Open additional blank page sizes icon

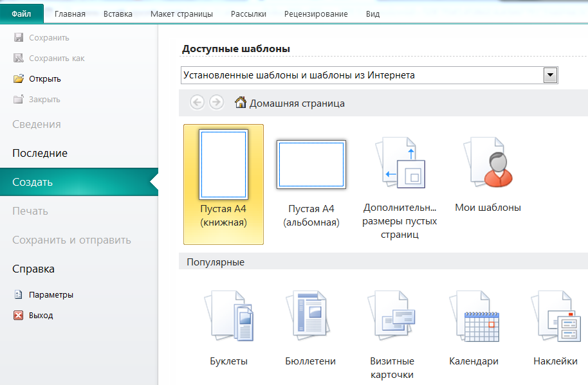click(x=401, y=163)
